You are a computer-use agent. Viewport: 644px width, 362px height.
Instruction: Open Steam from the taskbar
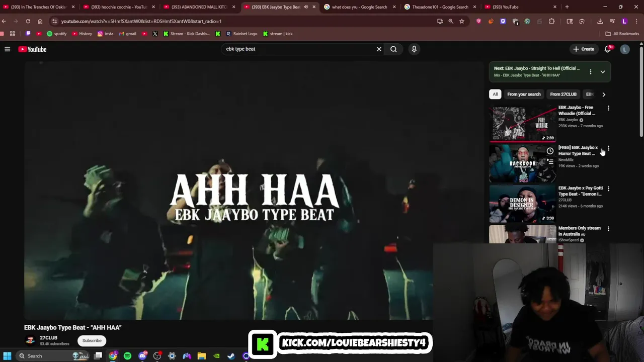click(231, 356)
